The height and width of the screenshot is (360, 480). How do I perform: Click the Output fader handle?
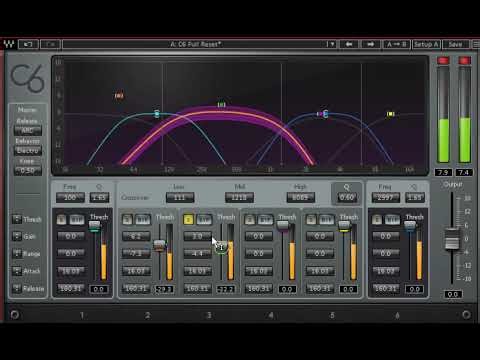click(x=451, y=239)
